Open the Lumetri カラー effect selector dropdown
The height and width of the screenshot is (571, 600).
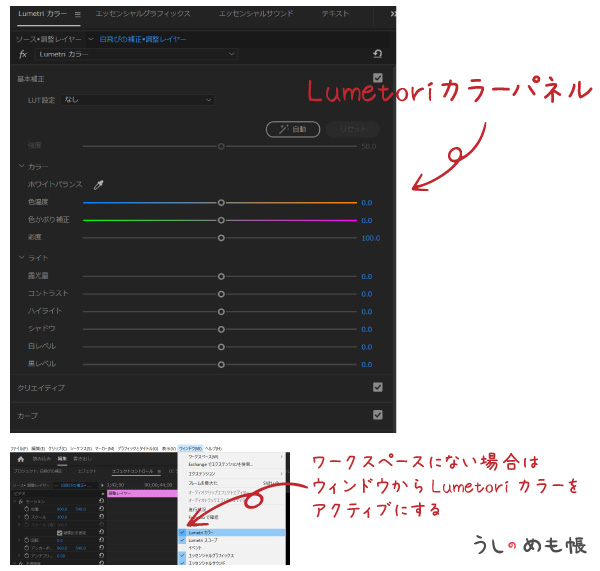137,54
